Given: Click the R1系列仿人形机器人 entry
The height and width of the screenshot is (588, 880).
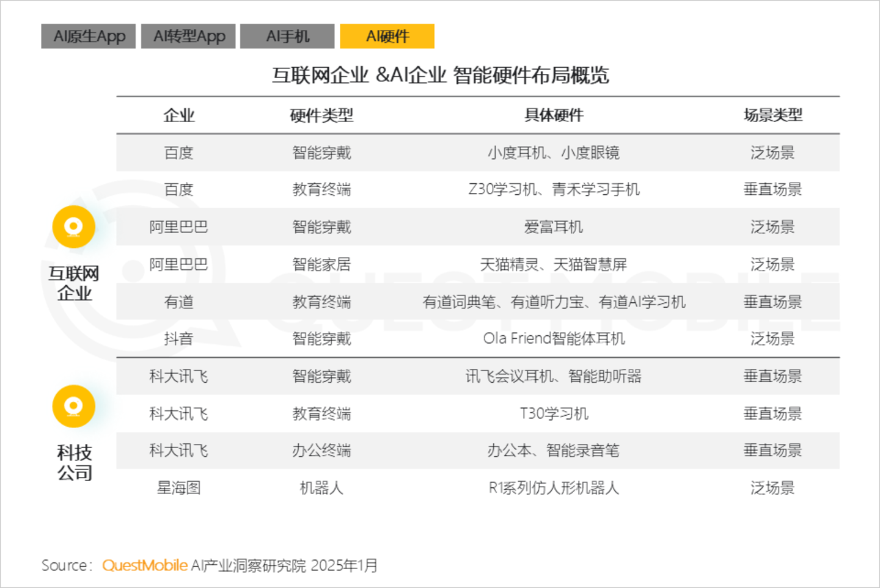Looking at the screenshot, I should pos(554,488).
